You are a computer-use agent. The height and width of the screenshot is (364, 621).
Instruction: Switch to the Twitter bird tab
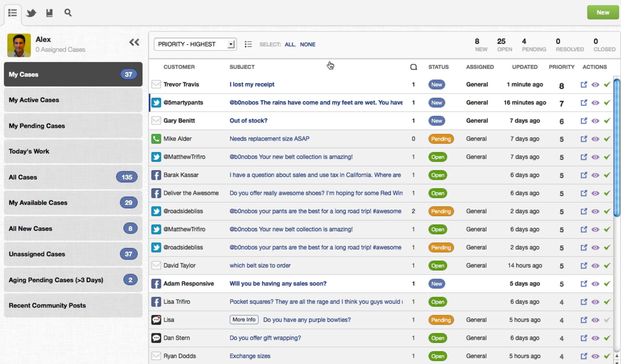click(x=31, y=13)
